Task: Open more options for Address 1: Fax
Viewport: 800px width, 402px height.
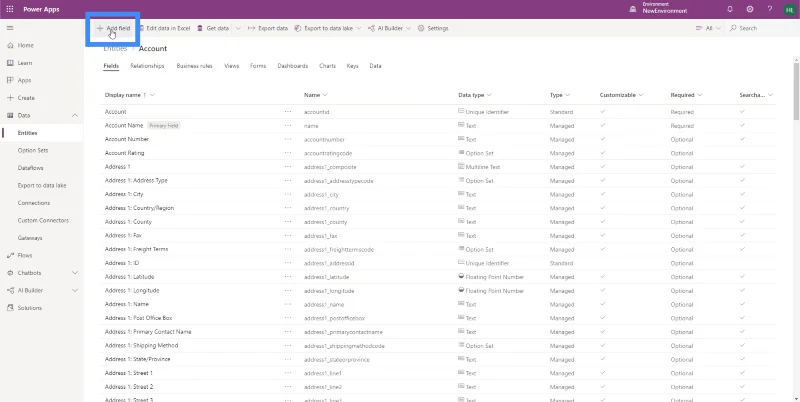Action: [288, 235]
